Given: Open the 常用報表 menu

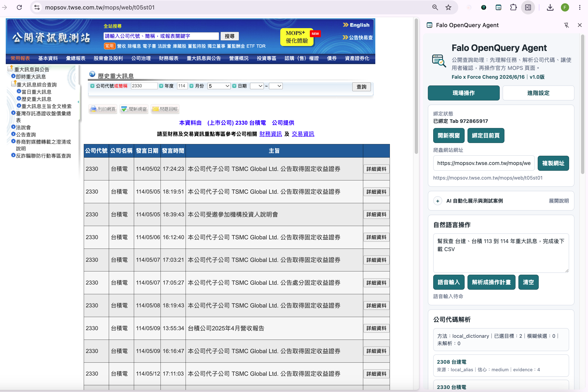Looking at the screenshot, I should [x=20, y=59].
